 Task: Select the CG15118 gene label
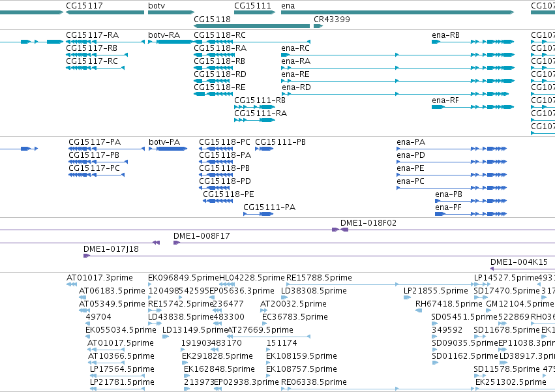point(212,19)
